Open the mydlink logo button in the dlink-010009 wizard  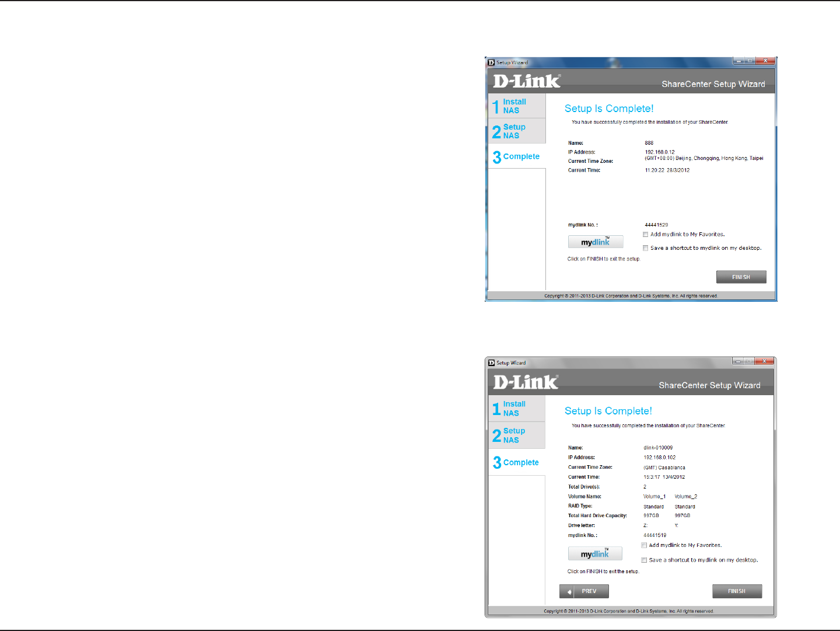595,553
